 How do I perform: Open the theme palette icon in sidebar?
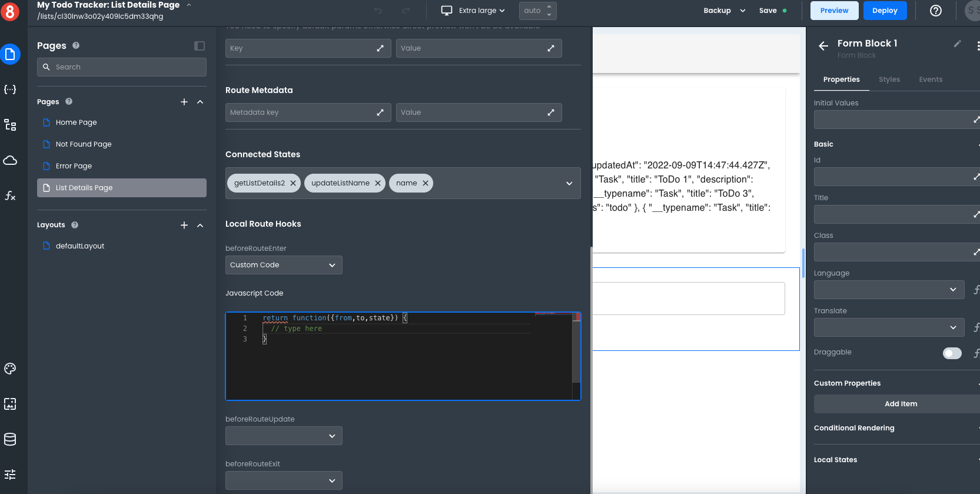pos(10,369)
